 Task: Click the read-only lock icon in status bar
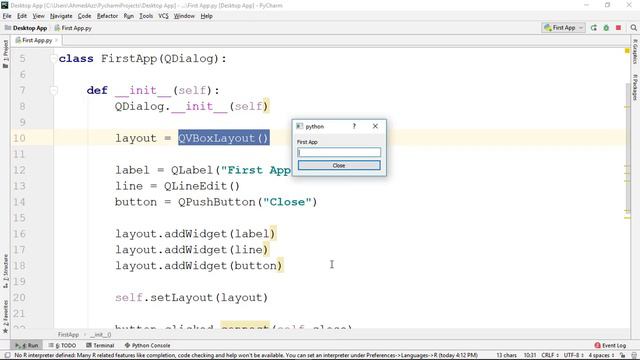pyautogui.click(x=622, y=355)
